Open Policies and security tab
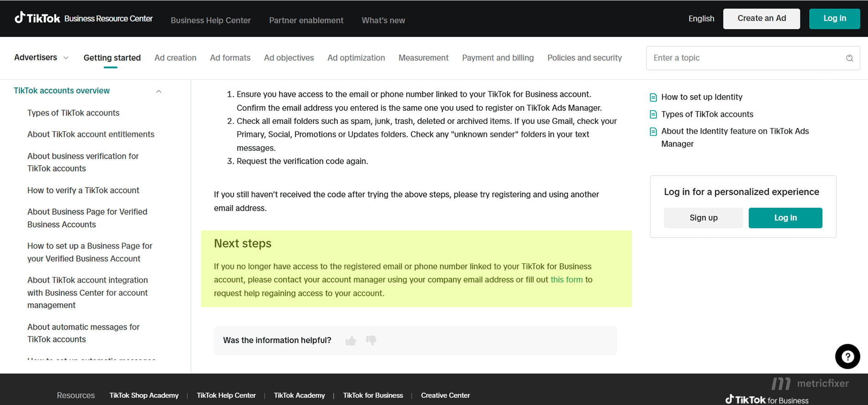 pos(585,58)
